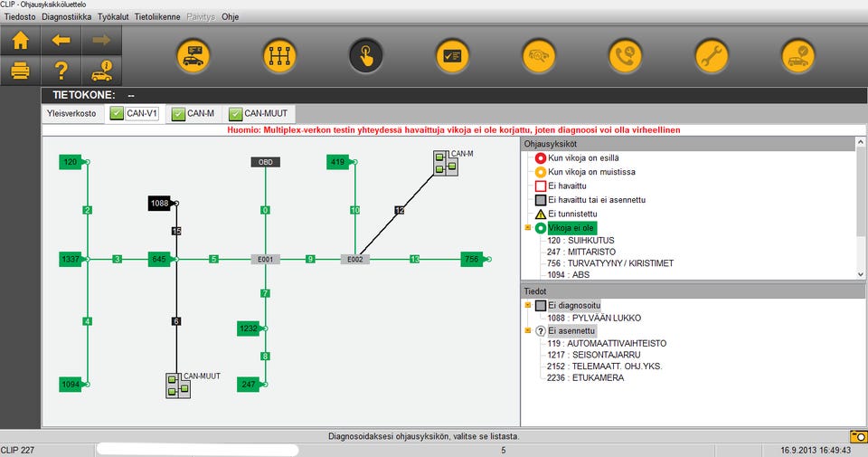Select ECU node 1094 in diagram
This screenshot has height=457, width=868.
point(71,384)
